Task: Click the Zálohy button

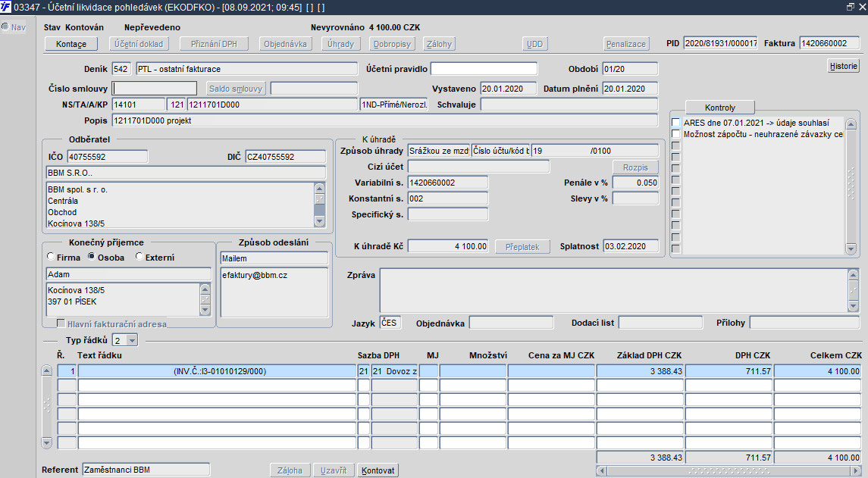Action: tap(440, 44)
